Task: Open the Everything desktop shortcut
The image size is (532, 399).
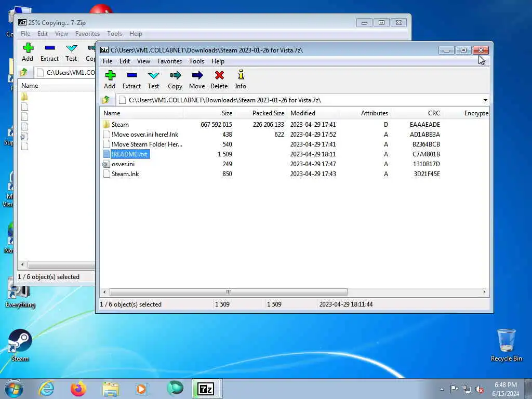Action: click(x=20, y=294)
